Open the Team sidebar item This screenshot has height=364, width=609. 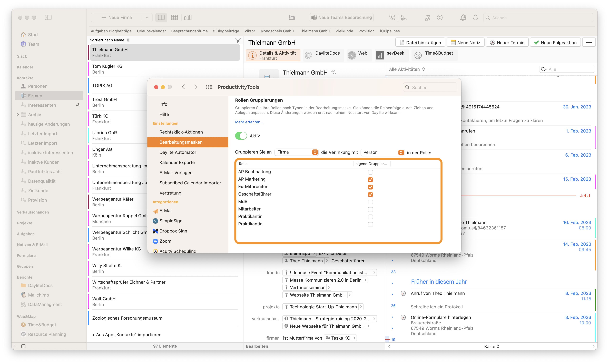[x=33, y=44]
